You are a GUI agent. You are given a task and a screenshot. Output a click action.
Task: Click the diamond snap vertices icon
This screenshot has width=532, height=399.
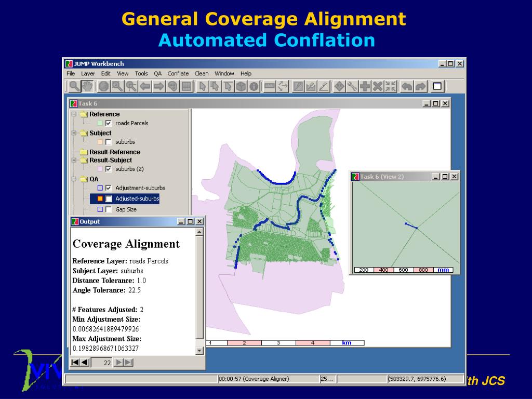[x=339, y=86]
